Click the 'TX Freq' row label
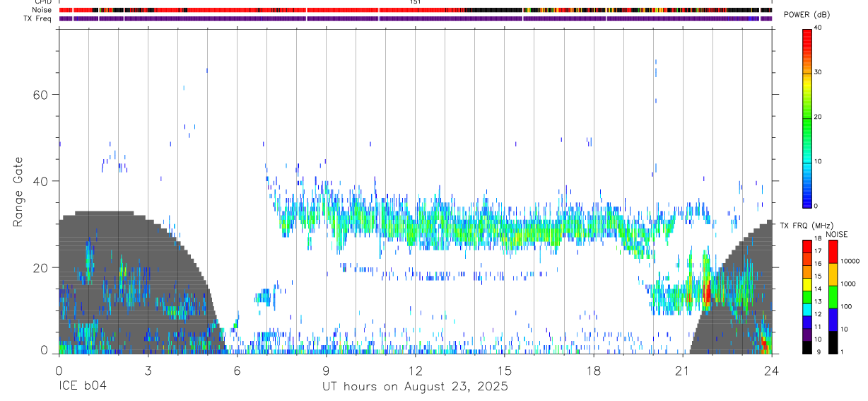Image resolution: width=868 pixels, height=401 pixels. pyautogui.click(x=37, y=18)
